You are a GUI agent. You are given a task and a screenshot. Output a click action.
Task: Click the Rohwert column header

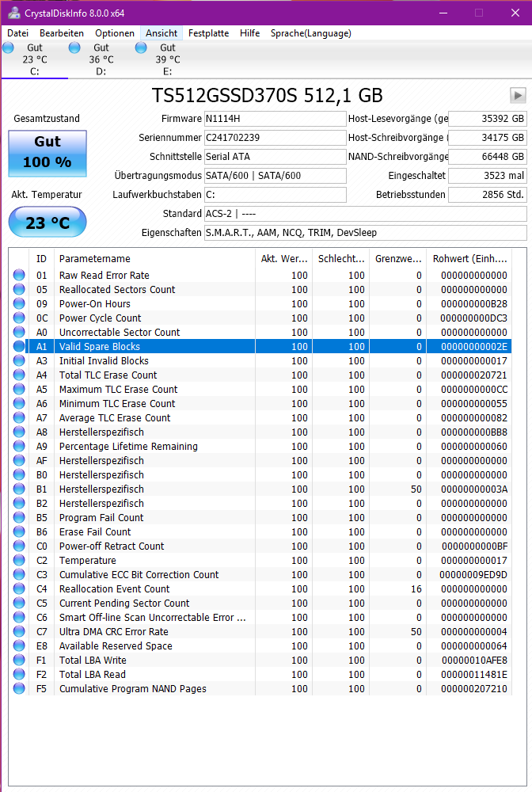coord(469,259)
